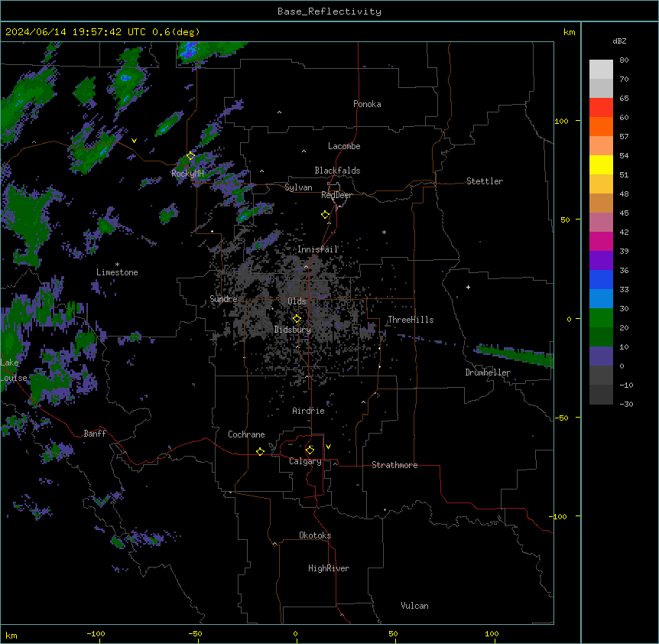The width and height of the screenshot is (659, 644).
Task: Choose the light gray 70-80 dBZ legend band
Action: point(601,70)
